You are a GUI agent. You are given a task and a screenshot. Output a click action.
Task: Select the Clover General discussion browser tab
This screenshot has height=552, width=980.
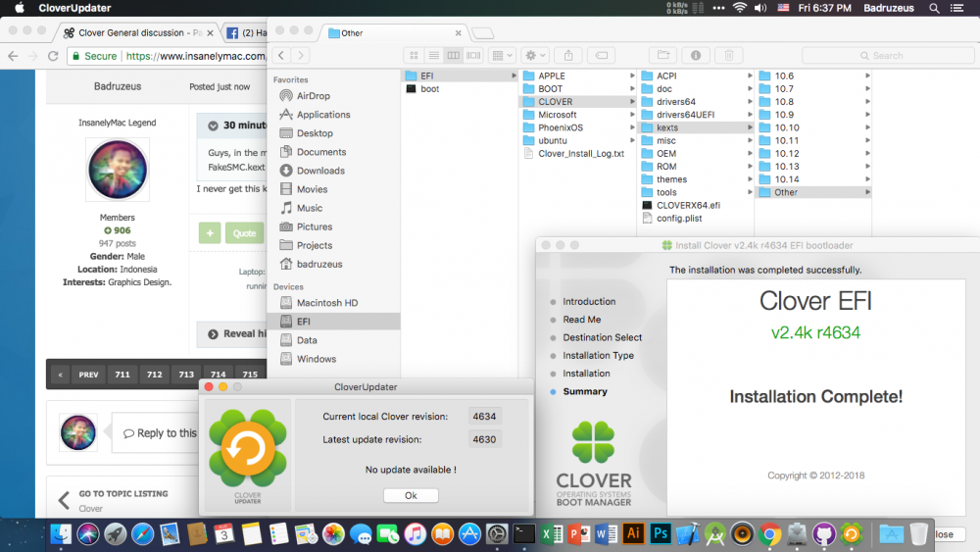coord(139,33)
